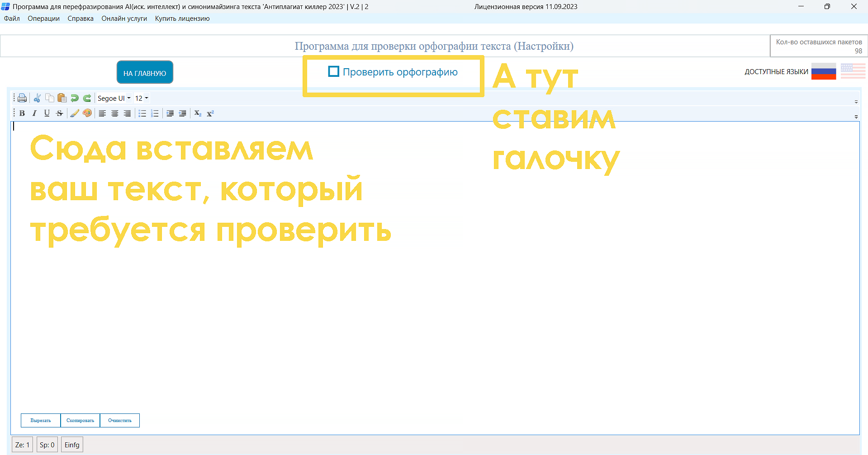Increase paragraph indent
Viewport: 868px width, 455px height.
[x=170, y=113]
